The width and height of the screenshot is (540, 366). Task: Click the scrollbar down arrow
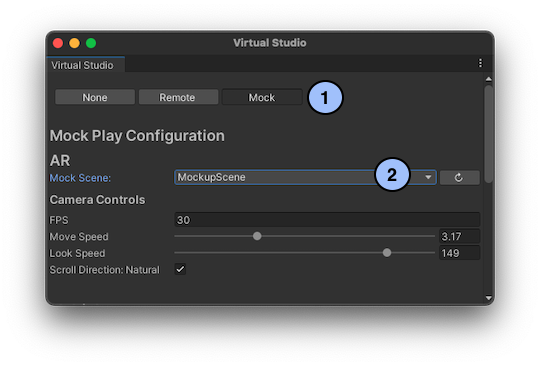pyautogui.click(x=488, y=298)
